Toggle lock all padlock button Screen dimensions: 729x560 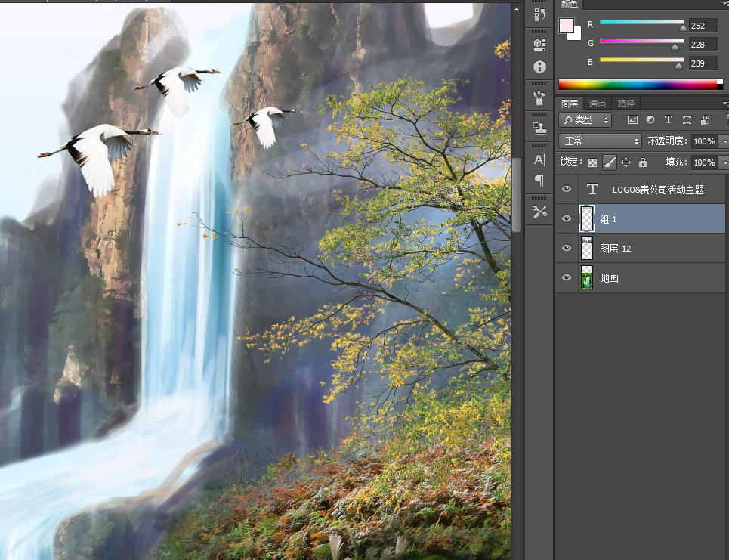(x=643, y=162)
